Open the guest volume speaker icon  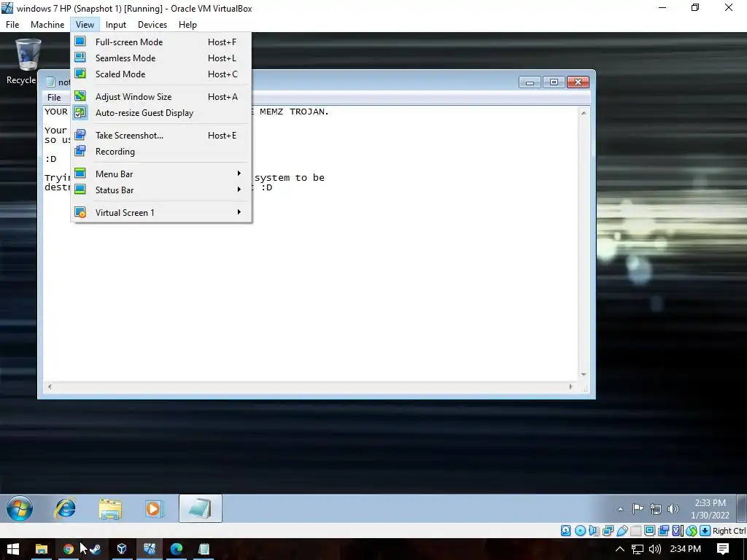(673, 509)
